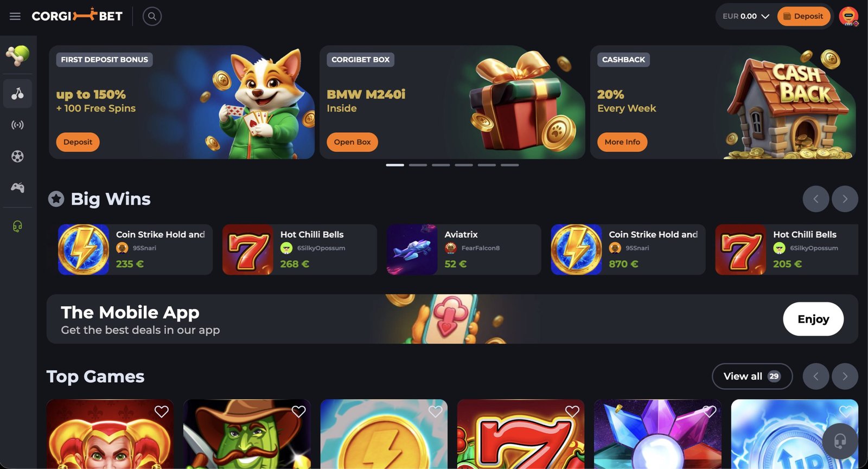Click the floating headset chat button
The width and height of the screenshot is (868, 469).
[x=840, y=441]
